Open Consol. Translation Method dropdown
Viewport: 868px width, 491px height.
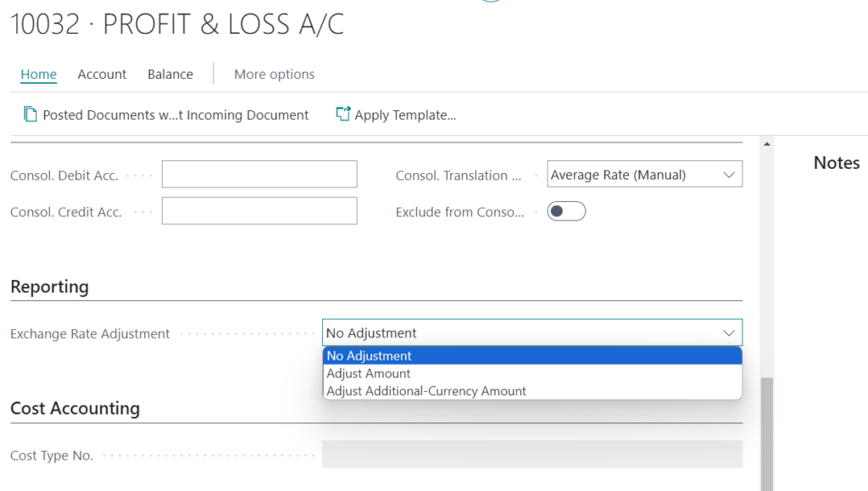click(644, 175)
